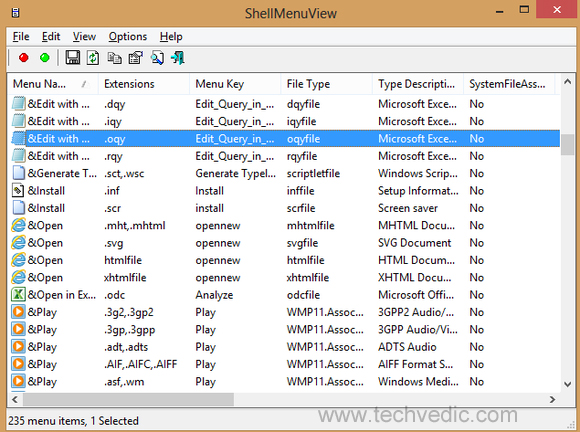Click the red Disable Selected Items button
Screen dimensions: 580x432
pos(24,58)
